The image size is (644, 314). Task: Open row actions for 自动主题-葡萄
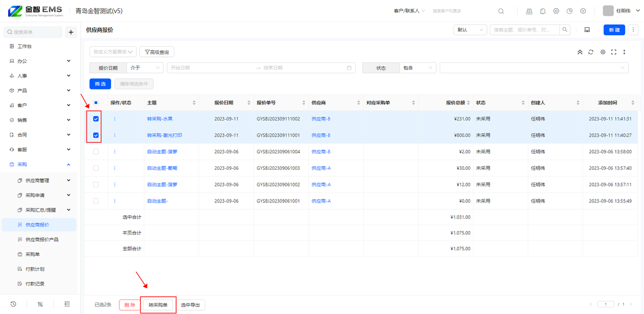(114, 168)
